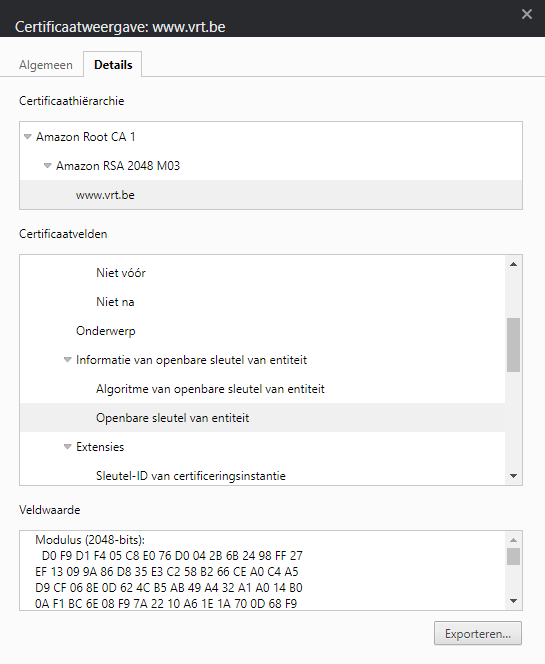
Task: Collapse the Extensies section arrow
Action: click(x=67, y=447)
